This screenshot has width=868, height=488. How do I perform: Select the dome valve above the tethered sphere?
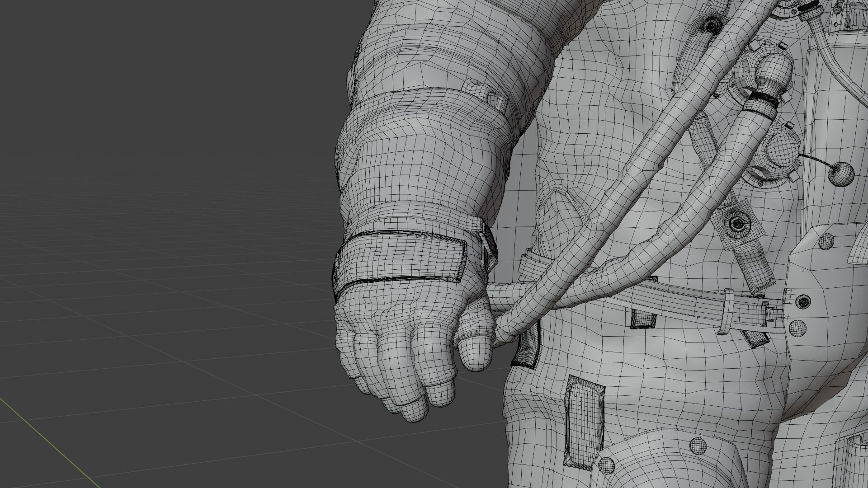(x=781, y=147)
